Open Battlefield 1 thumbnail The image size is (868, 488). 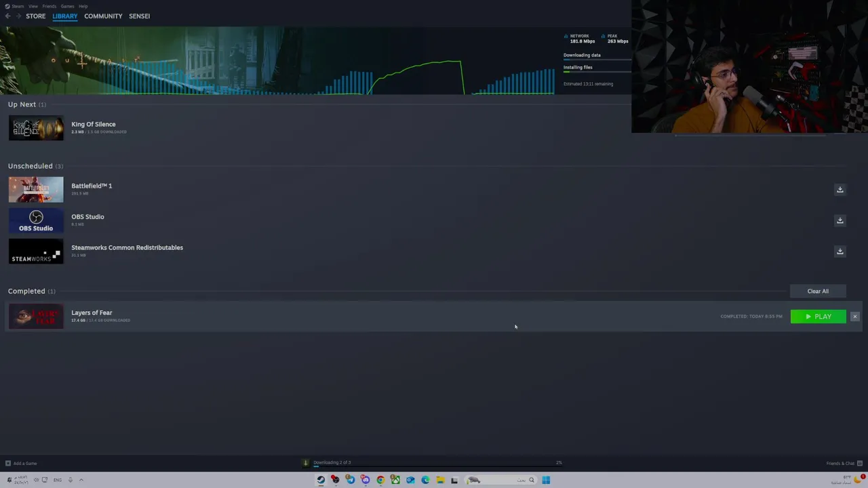point(36,190)
